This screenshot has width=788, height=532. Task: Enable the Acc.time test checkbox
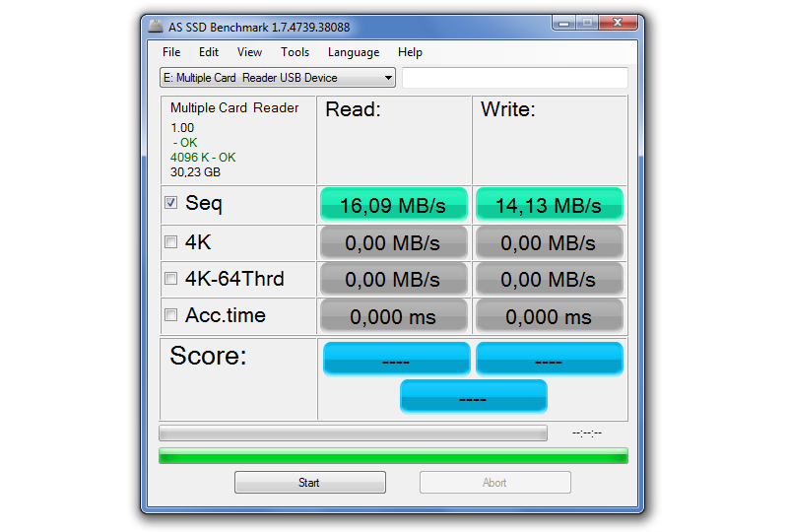171,315
